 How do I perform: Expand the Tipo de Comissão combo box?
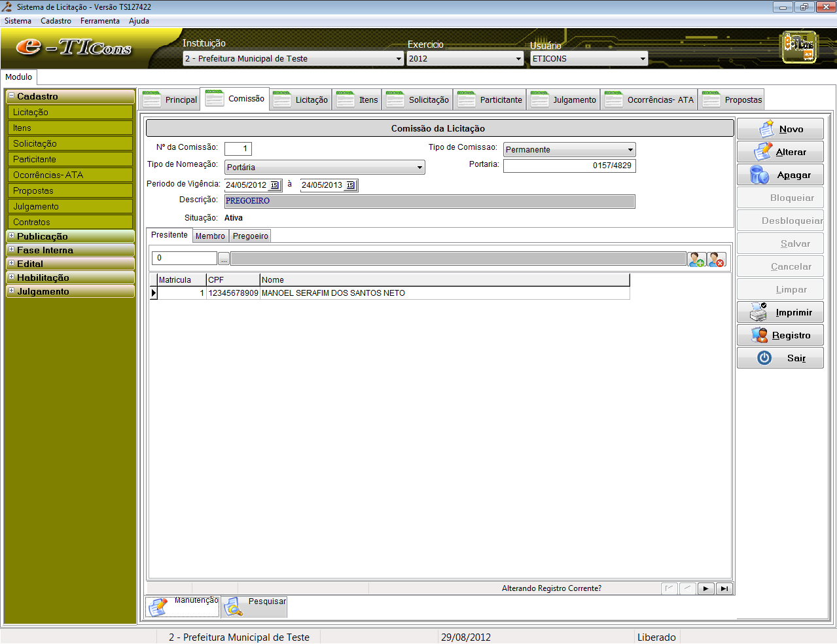coord(630,150)
